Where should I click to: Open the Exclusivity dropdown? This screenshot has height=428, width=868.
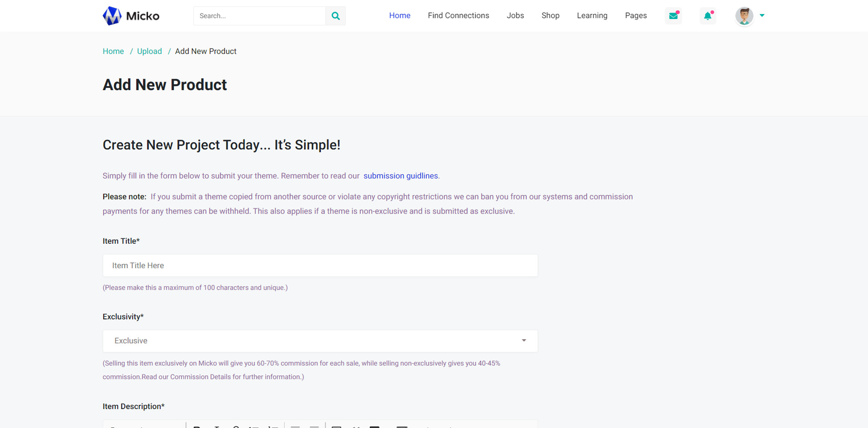(320, 341)
